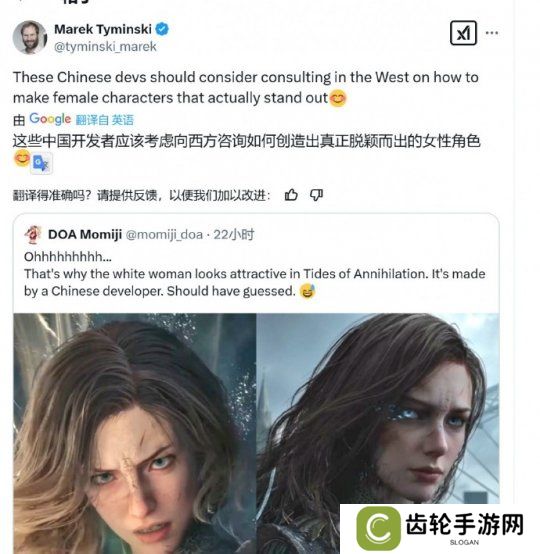Click the Marek Tyminski display name

tap(103, 29)
